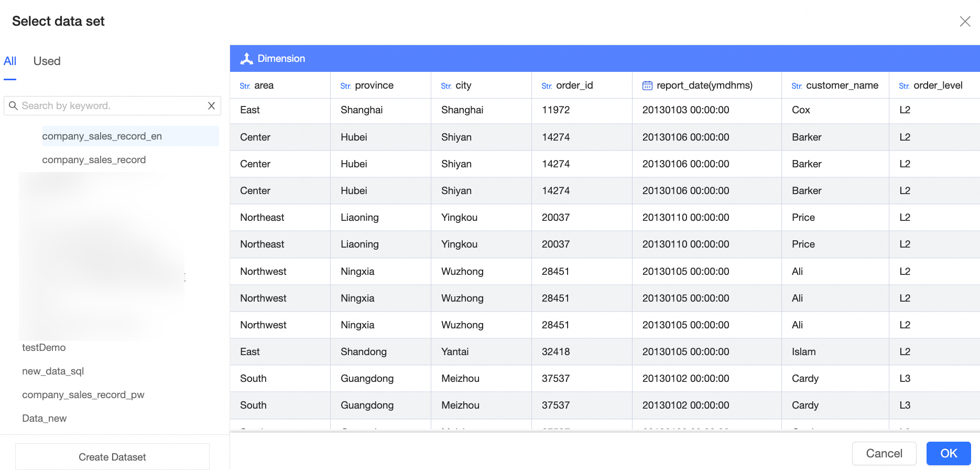Select the company_sales_record_en dataset
This screenshot has width=980, height=470.
130,136
